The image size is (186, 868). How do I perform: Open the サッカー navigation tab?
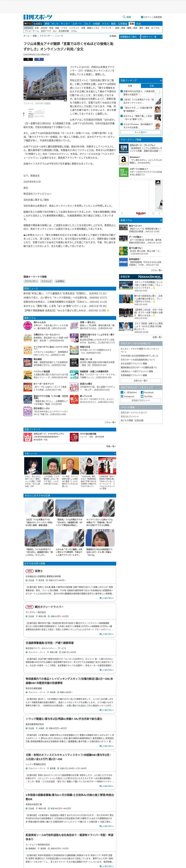pos(65,24)
